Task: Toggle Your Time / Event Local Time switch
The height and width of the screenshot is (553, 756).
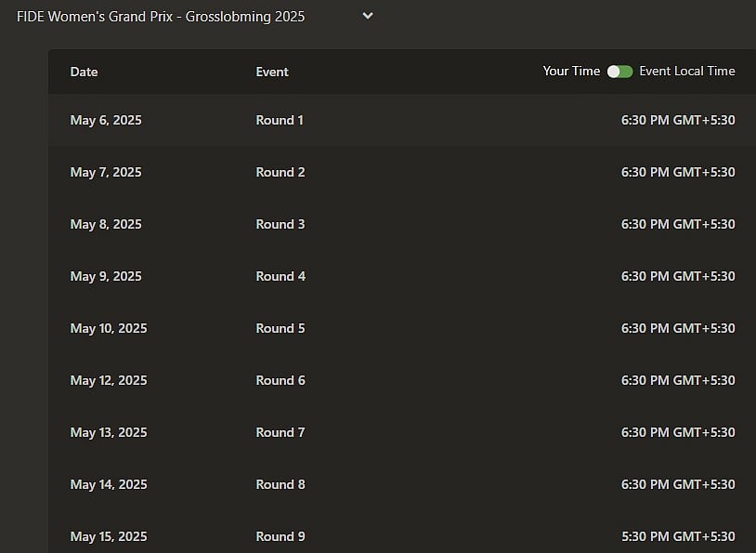Action: pos(619,72)
